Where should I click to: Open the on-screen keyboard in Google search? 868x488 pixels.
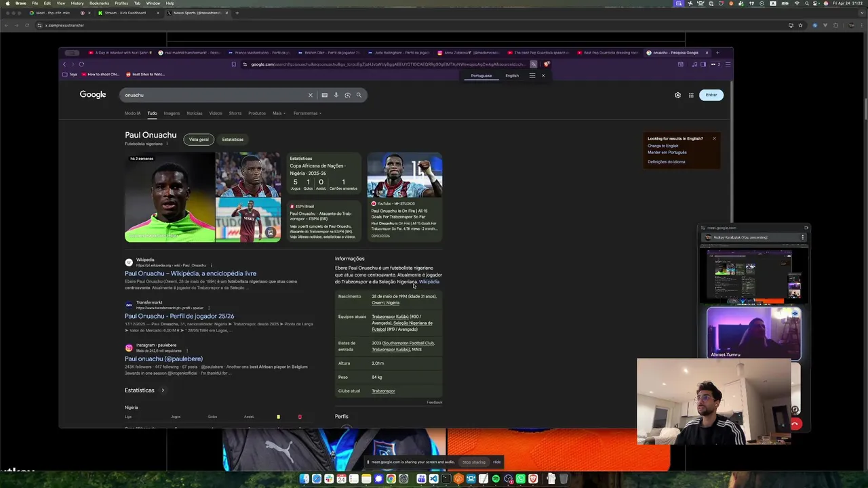(325, 95)
